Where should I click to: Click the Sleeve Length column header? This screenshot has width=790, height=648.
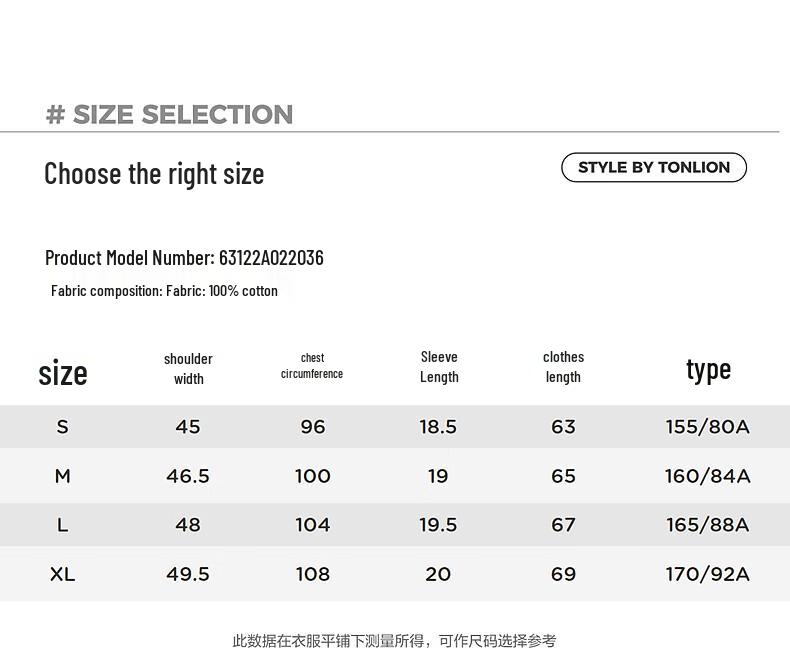tap(439, 367)
